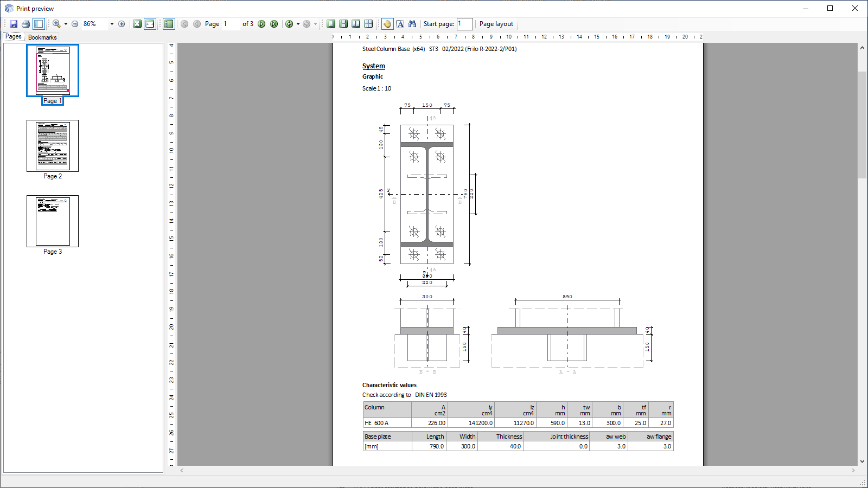The width and height of the screenshot is (868, 488).
Task: Toggle fit page width icon
Action: click(150, 24)
